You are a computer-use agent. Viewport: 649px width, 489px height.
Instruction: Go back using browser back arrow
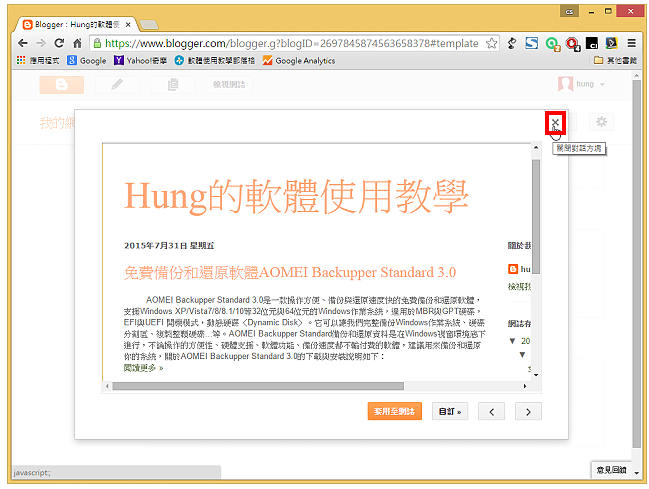pyautogui.click(x=23, y=43)
